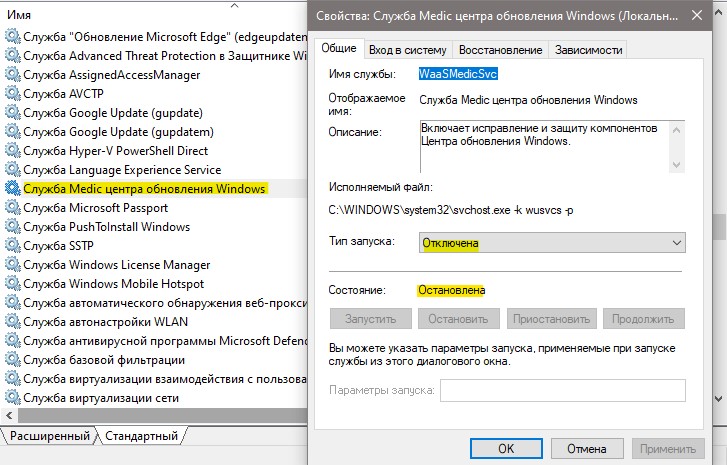The height and width of the screenshot is (465, 727).
Task: Click the Отмена button
Action: (587, 448)
